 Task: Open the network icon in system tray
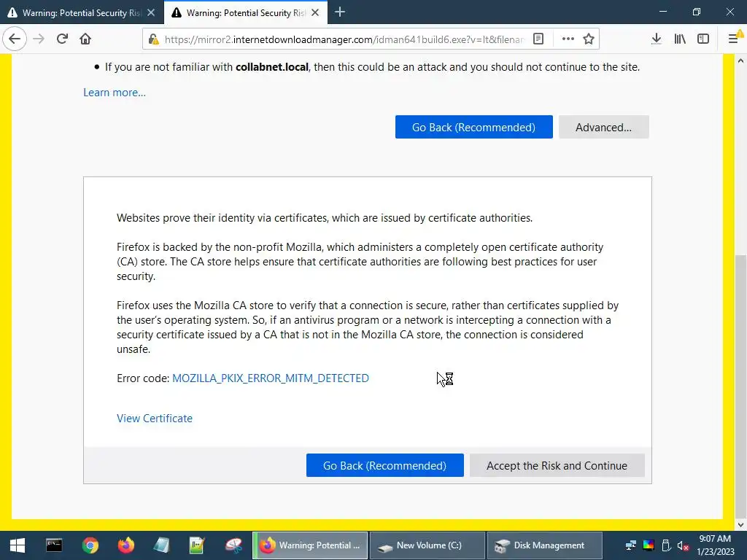[x=631, y=545]
